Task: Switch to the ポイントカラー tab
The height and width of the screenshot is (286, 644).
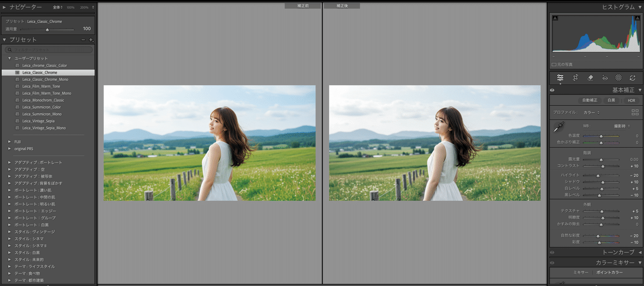Action: pyautogui.click(x=610, y=273)
